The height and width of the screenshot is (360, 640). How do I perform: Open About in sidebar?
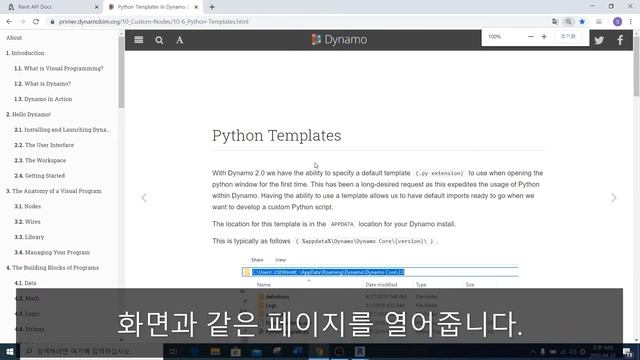pyautogui.click(x=14, y=38)
